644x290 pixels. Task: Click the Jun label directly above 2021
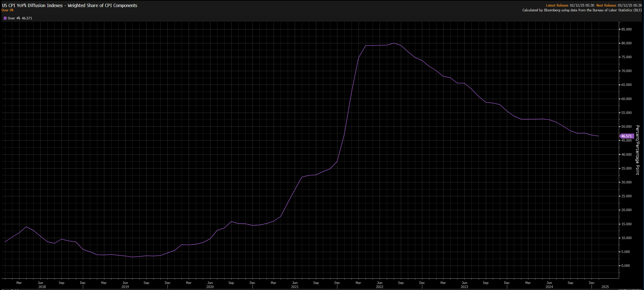pos(295,283)
